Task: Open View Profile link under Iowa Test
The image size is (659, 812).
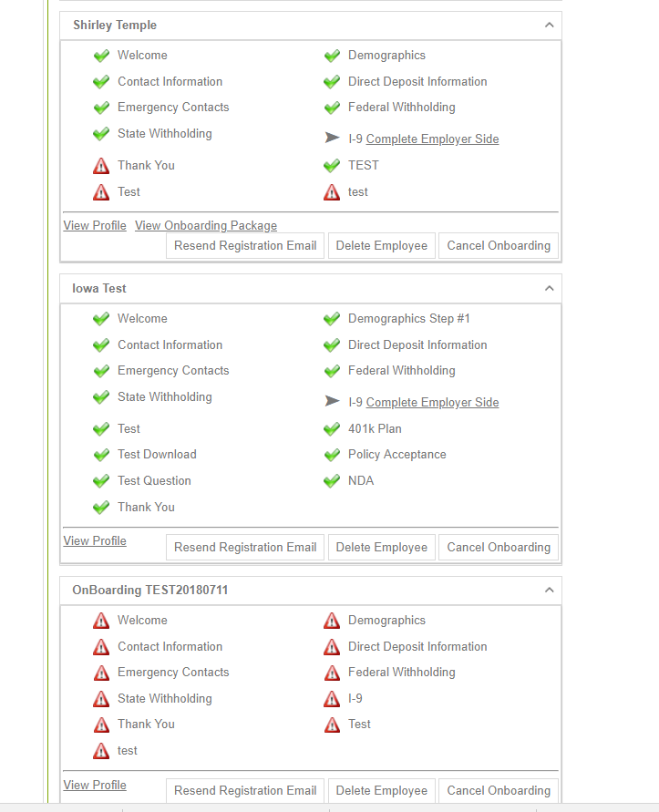Action: point(95,540)
